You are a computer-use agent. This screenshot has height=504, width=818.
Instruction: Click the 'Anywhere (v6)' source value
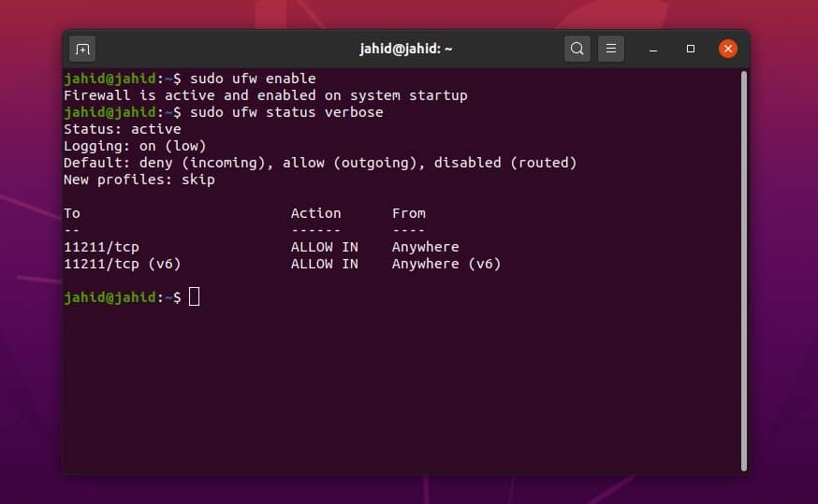click(446, 264)
